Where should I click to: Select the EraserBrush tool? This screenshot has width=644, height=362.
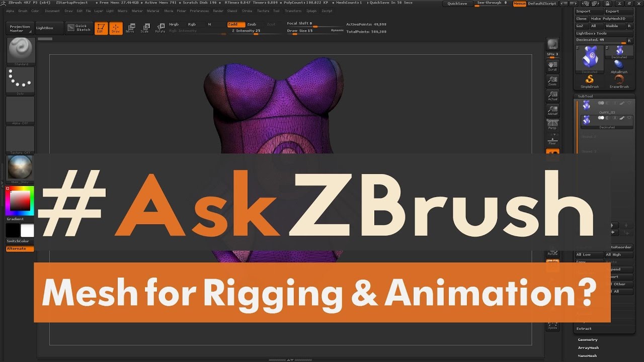(619, 81)
